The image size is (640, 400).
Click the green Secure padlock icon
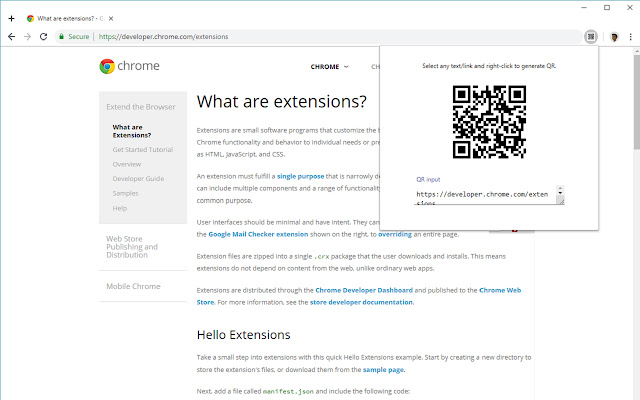coord(61,36)
